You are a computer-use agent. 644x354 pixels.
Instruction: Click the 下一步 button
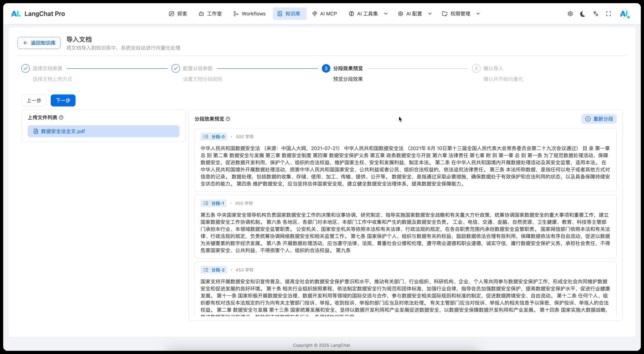coord(63,100)
